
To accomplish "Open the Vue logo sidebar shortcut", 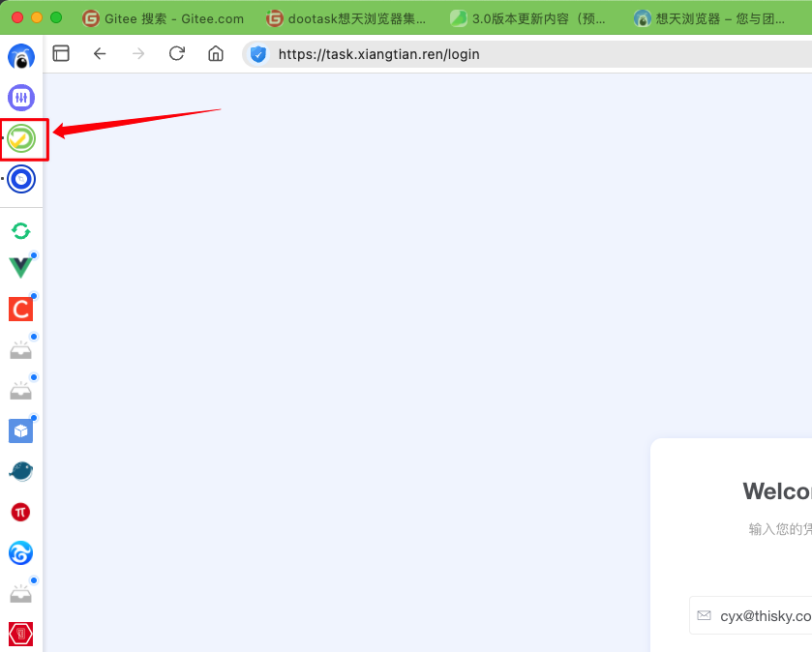I will click(20, 268).
